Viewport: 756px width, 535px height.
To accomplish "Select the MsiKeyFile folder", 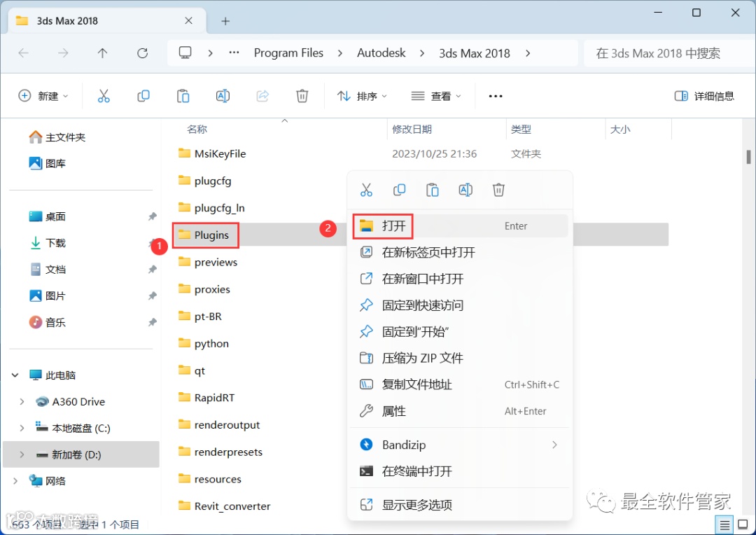I will point(220,154).
